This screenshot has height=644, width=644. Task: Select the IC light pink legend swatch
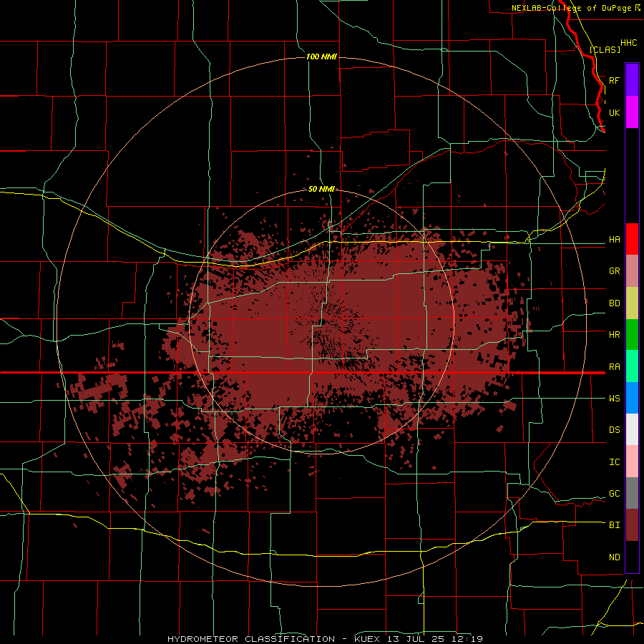pos(632,462)
